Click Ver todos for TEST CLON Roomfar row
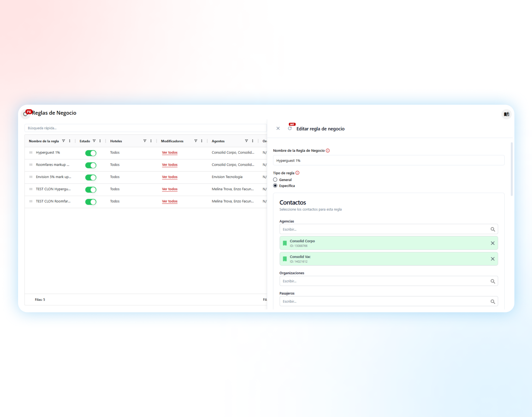 pyautogui.click(x=170, y=201)
